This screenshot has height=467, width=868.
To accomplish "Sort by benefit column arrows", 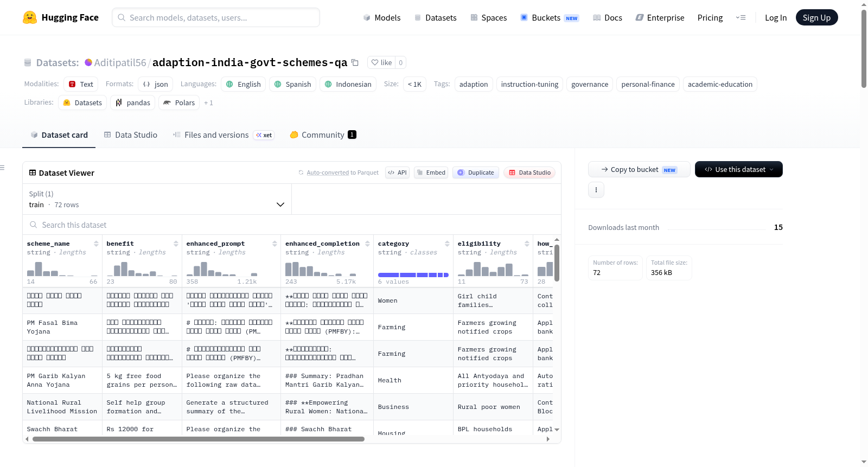I will tap(176, 244).
